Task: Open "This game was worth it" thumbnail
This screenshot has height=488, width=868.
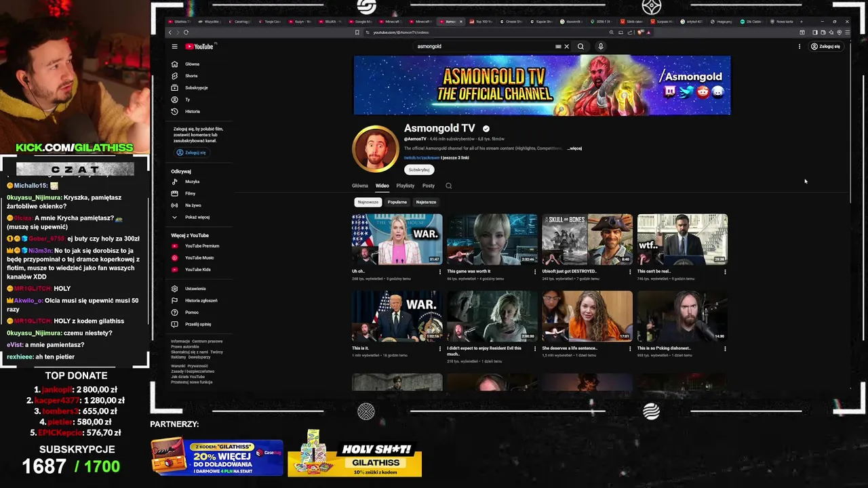Action: [x=492, y=239]
